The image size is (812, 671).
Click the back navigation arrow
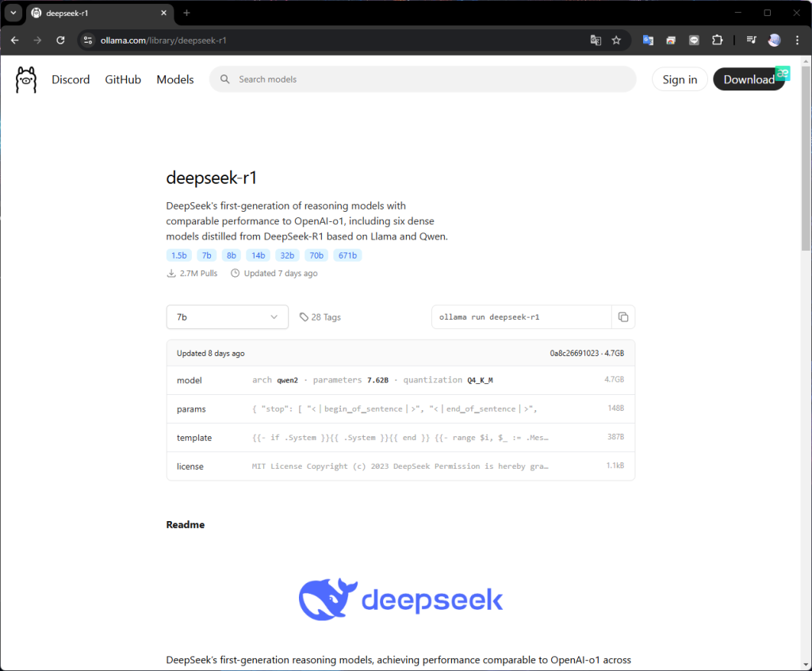coord(14,40)
